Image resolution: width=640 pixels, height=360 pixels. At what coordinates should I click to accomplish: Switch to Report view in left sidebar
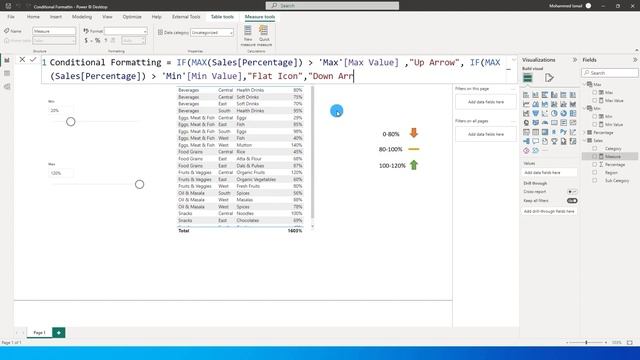[x=7, y=60]
